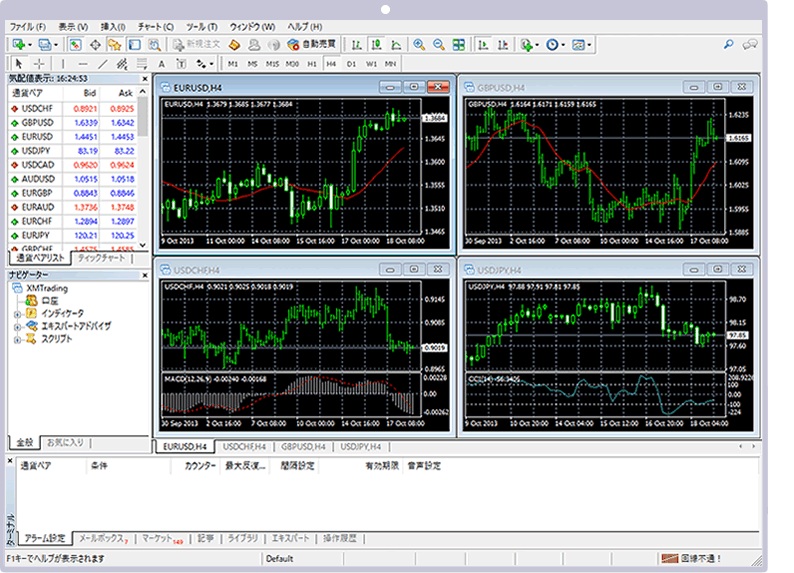Toggle the Terminal panel icon
Screen dimensions: 794x573
[x=135, y=45]
